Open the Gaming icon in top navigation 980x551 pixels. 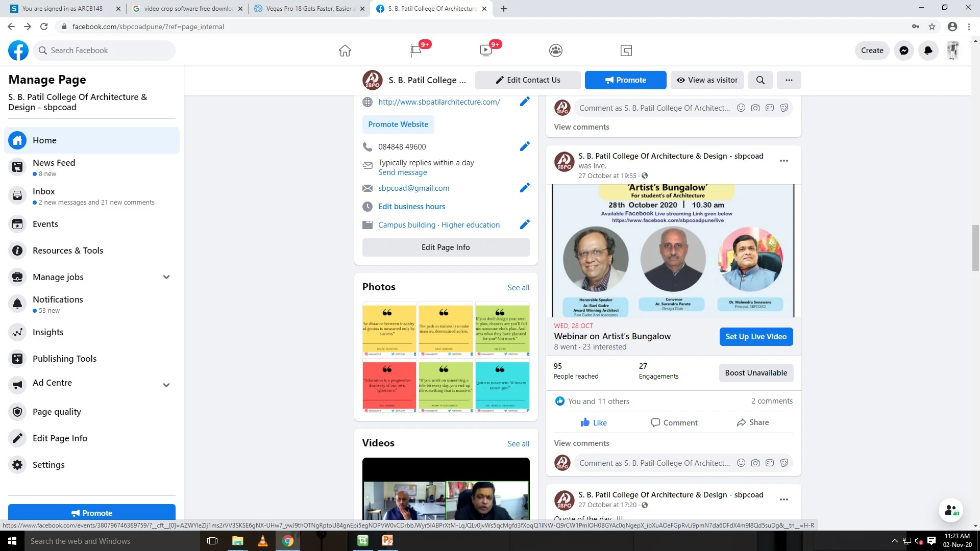pos(626,51)
